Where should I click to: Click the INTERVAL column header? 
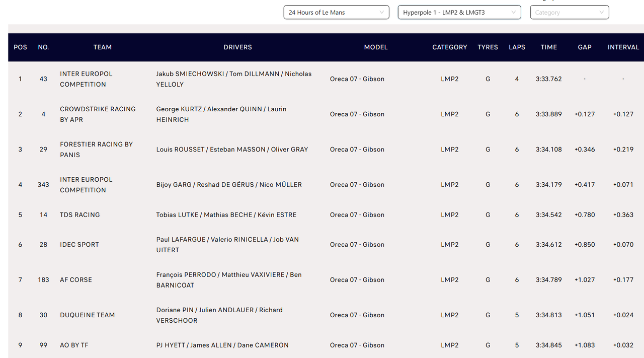(623, 47)
